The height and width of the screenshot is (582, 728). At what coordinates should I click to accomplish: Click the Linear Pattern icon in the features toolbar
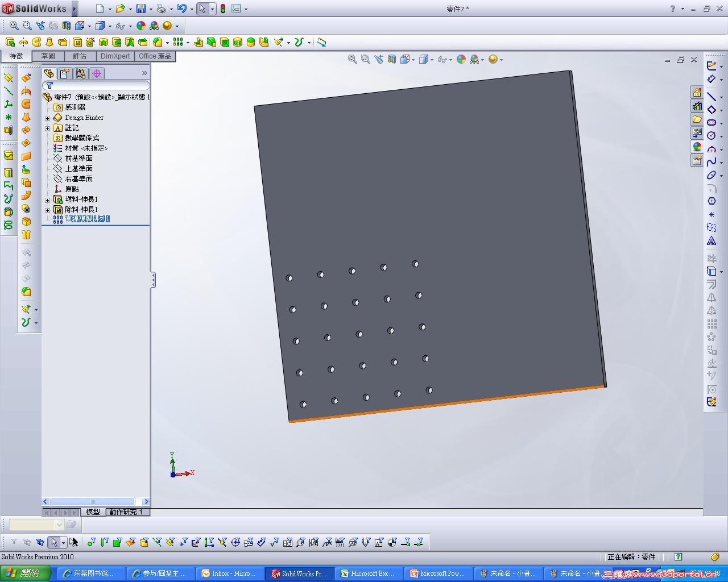(177, 42)
